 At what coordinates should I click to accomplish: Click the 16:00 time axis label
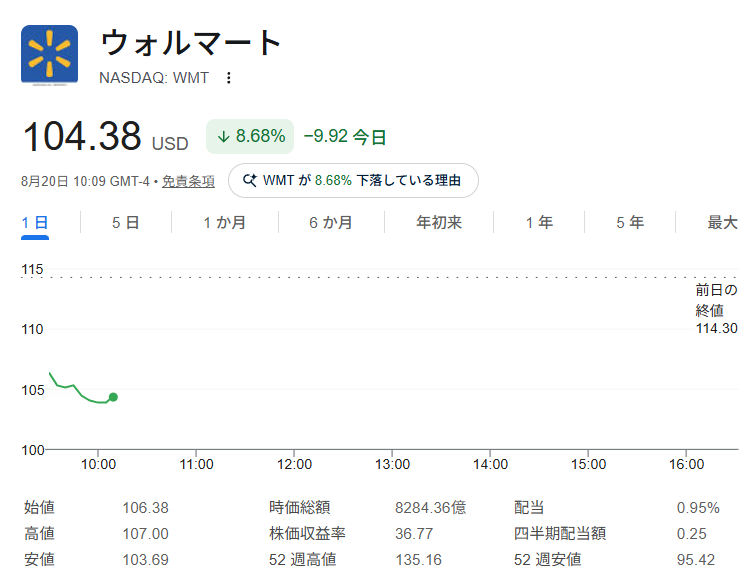pyautogui.click(x=686, y=464)
